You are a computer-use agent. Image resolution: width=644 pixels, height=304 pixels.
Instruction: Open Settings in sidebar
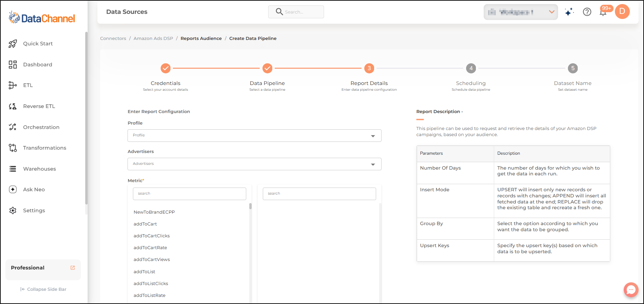point(34,211)
